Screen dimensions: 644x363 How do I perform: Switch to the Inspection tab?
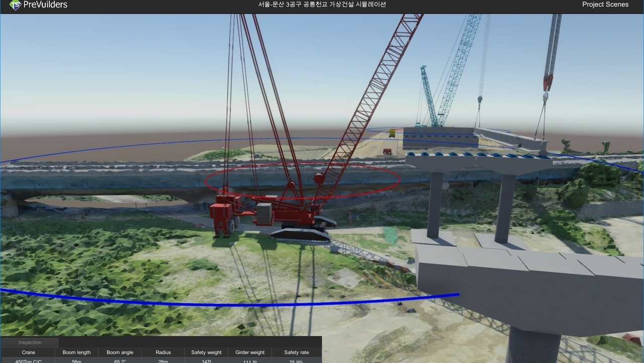click(30, 342)
